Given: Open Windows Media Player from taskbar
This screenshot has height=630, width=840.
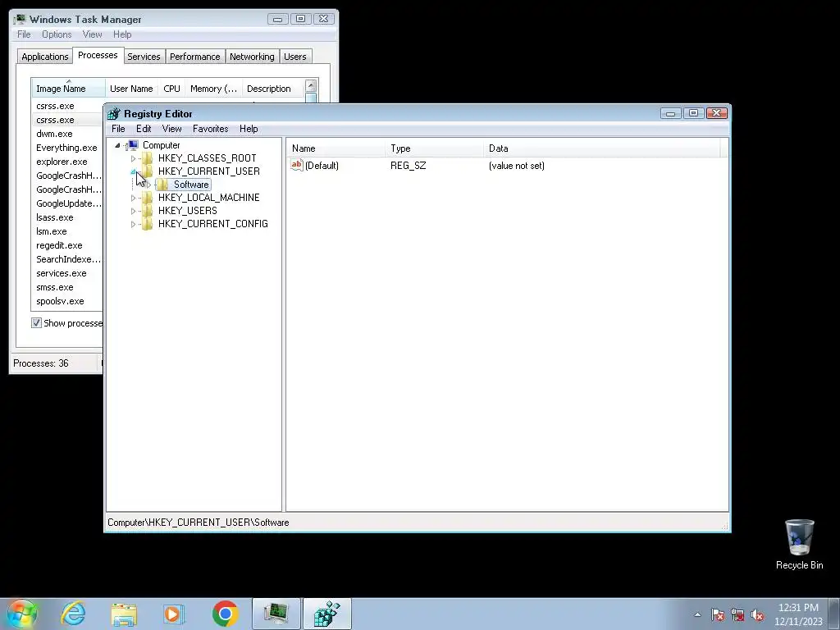Looking at the screenshot, I should click(x=174, y=614).
